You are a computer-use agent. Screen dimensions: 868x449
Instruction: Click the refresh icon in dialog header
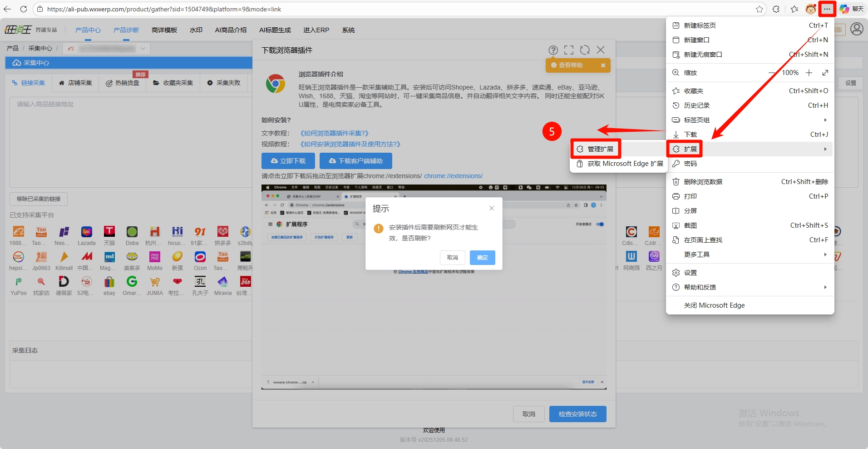click(x=585, y=50)
